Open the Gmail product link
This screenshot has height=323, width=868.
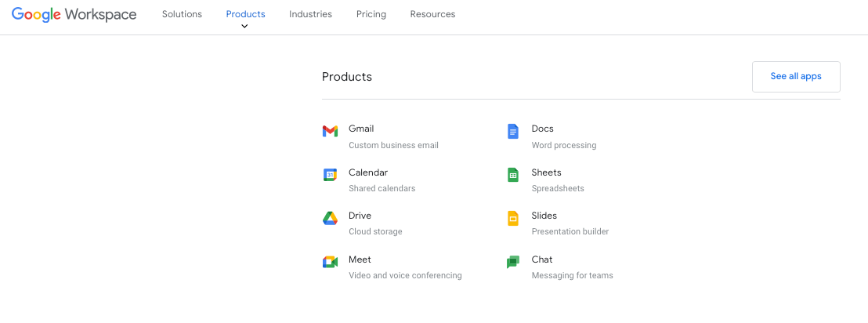361,129
